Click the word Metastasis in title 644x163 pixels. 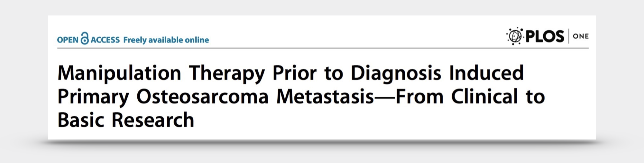tap(325, 97)
